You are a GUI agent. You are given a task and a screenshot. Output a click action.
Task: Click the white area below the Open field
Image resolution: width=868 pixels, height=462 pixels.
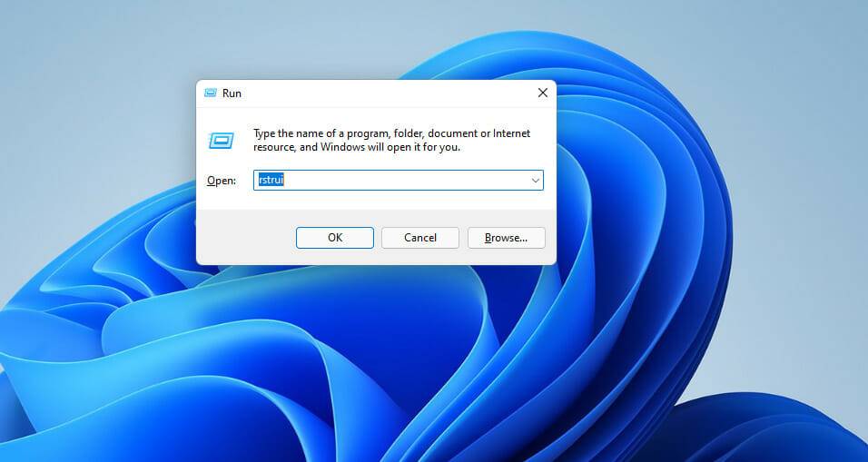(377, 201)
